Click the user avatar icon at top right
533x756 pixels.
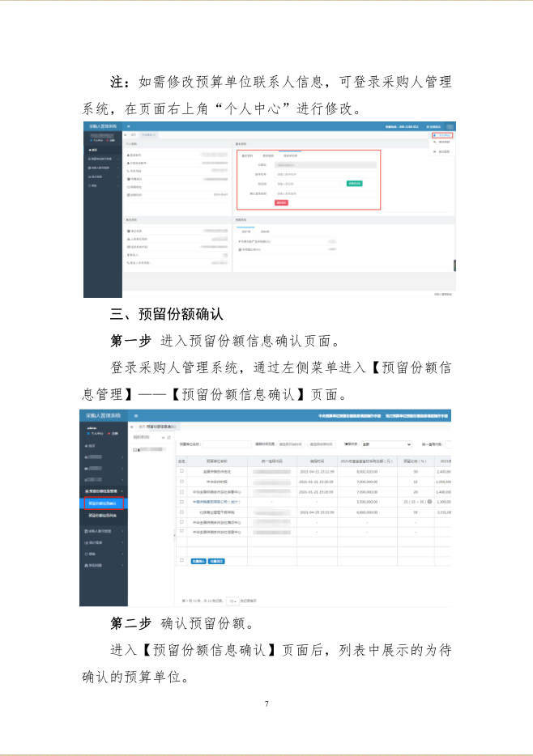pyautogui.click(x=450, y=127)
